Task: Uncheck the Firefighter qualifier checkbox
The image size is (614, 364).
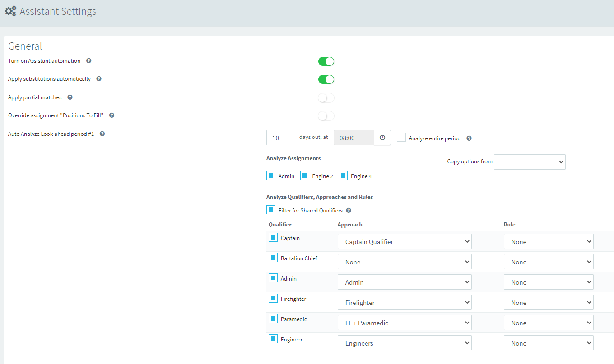Action: tap(273, 298)
